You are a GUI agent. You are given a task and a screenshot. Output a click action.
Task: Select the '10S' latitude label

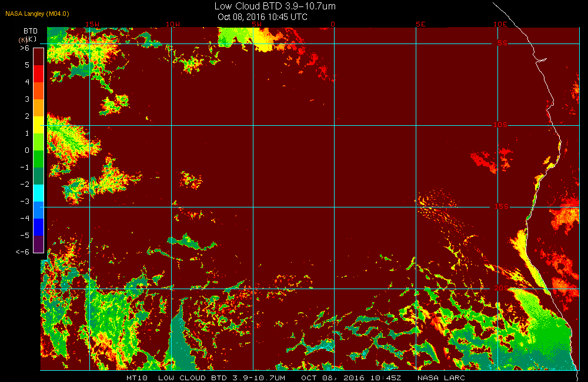(500, 125)
